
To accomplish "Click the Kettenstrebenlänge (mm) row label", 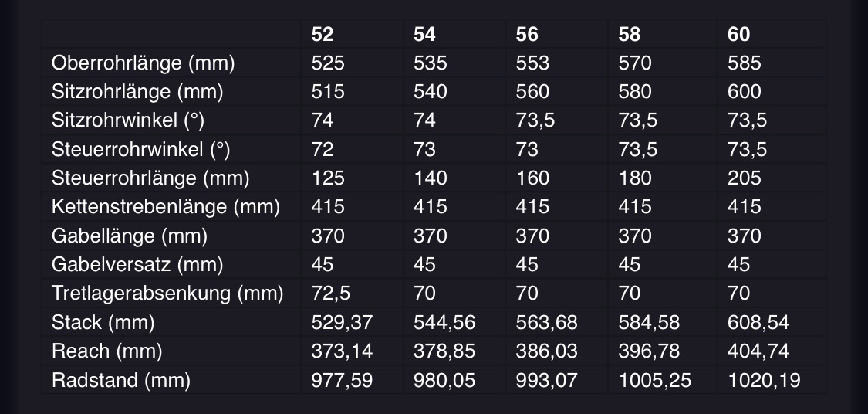I will click(166, 207).
